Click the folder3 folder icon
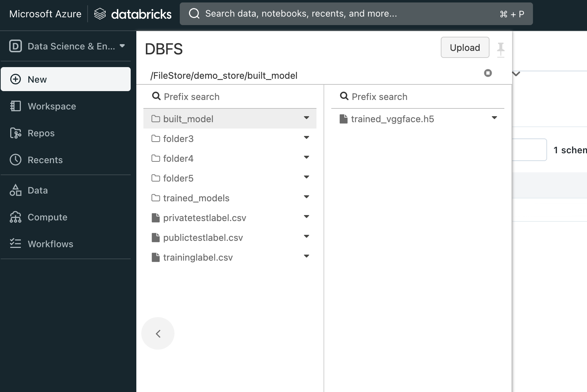Viewport: 587px width, 392px height. pos(156,138)
